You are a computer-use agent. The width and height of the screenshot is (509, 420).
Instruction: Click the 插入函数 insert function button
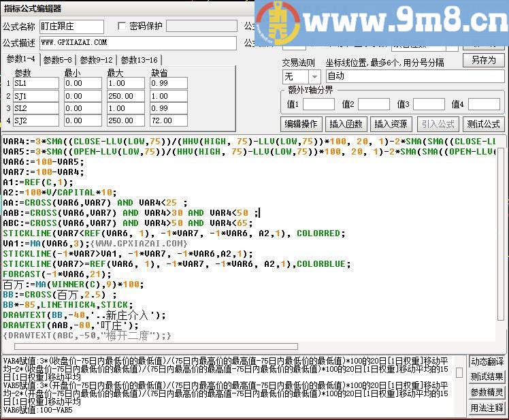pos(345,124)
